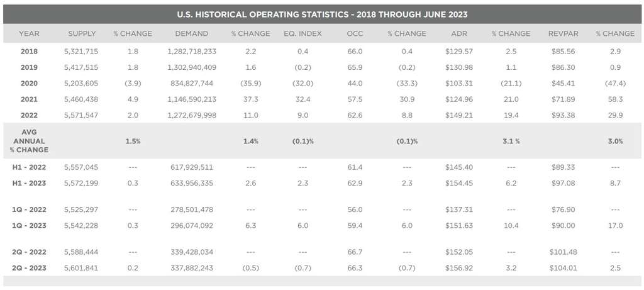Click the 2022 demand value 1,272,679,998
The height and width of the screenshot is (290, 644).
[x=193, y=114]
